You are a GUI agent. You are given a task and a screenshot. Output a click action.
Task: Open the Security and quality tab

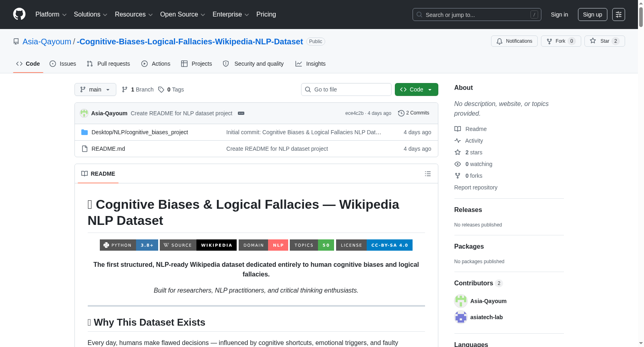pos(253,64)
